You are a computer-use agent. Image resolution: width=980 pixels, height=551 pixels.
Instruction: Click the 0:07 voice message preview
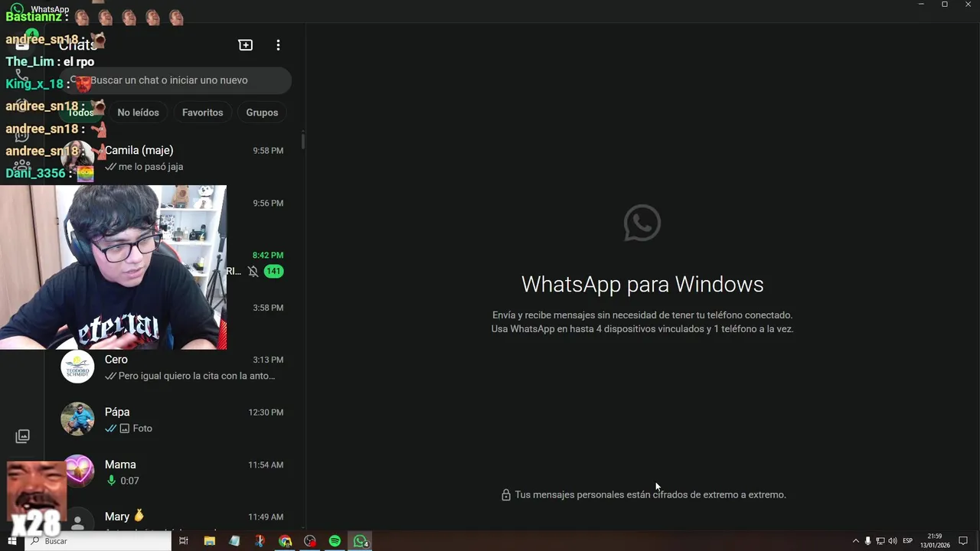(x=129, y=481)
